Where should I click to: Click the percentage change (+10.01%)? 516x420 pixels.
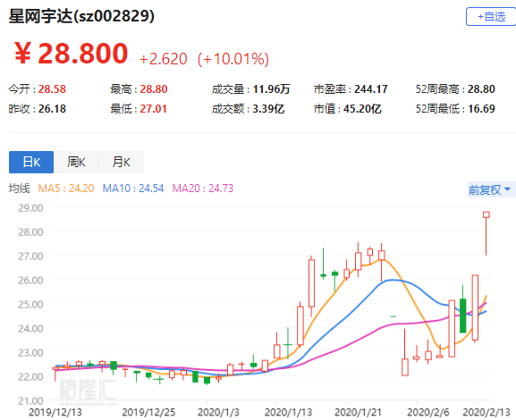[233, 59]
